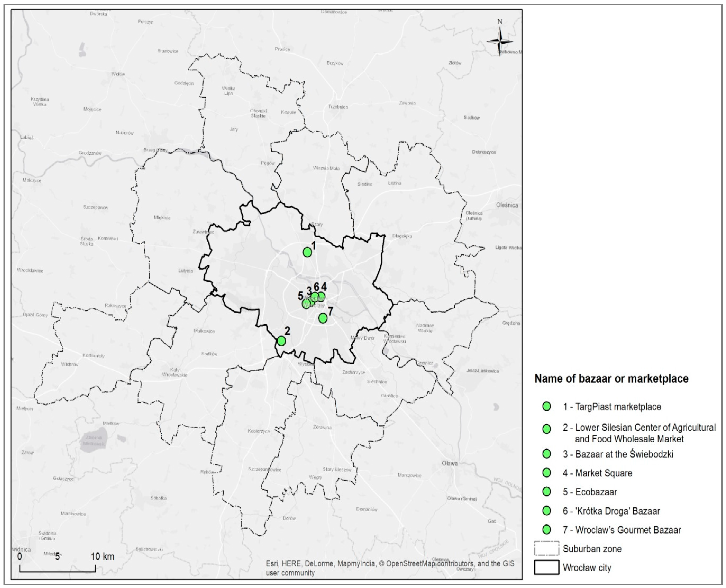
Task: Click the scale bar at 10 km
Action: [102, 556]
